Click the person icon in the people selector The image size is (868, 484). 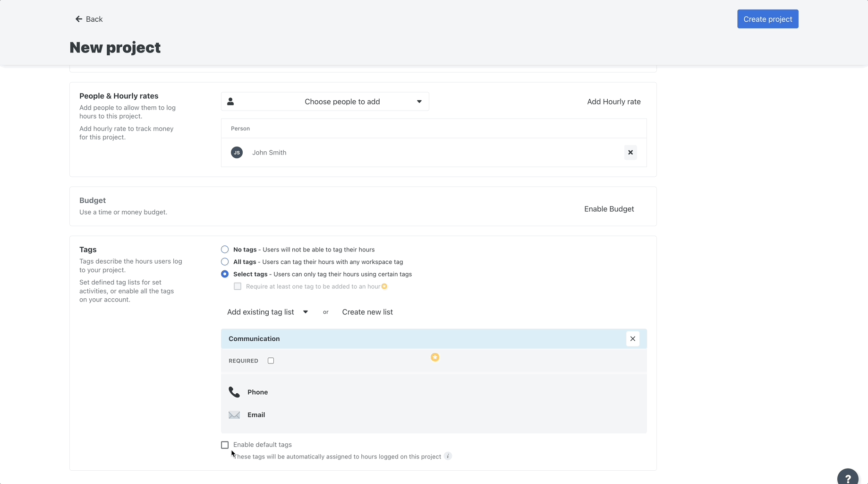pyautogui.click(x=230, y=101)
